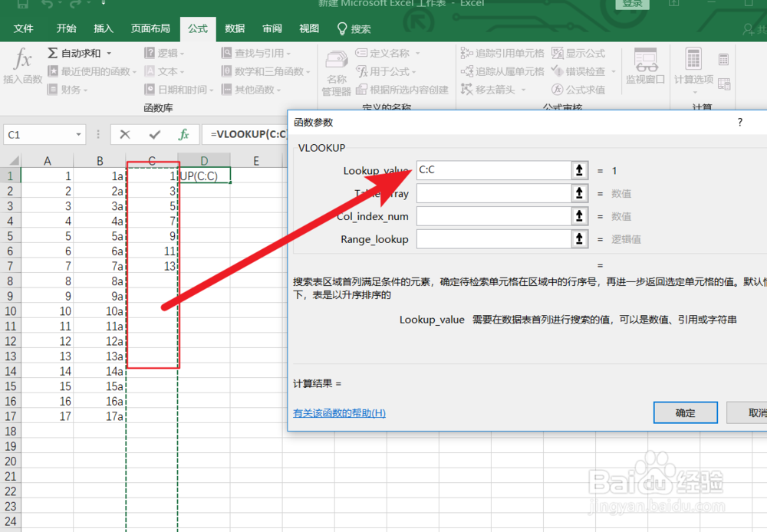Switch to the 数据 ribbon tab
The width and height of the screenshot is (767, 532).
(x=234, y=28)
